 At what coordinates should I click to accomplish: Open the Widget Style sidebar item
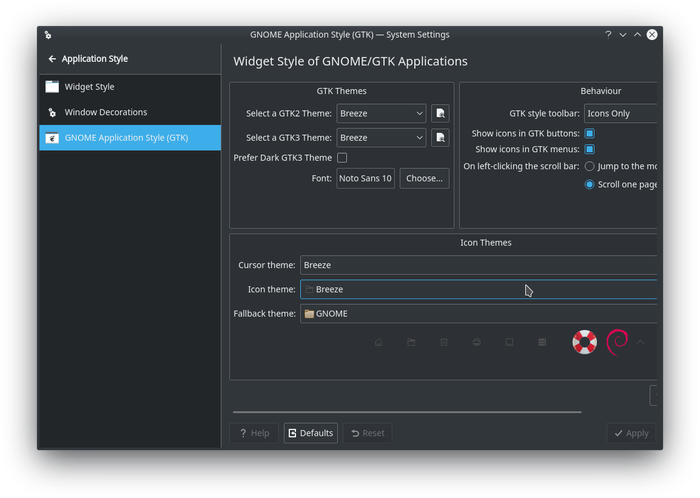pos(90,87)
